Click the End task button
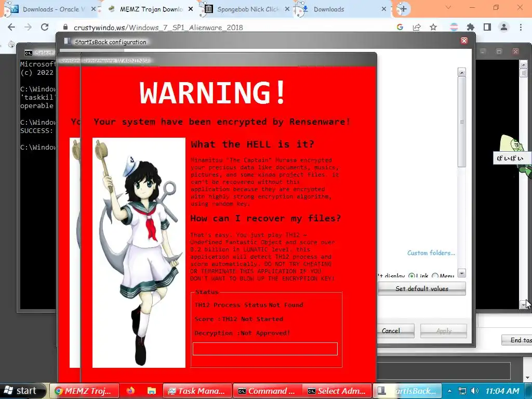This screenshot has height=399, width=532. [x=517, y=340]
